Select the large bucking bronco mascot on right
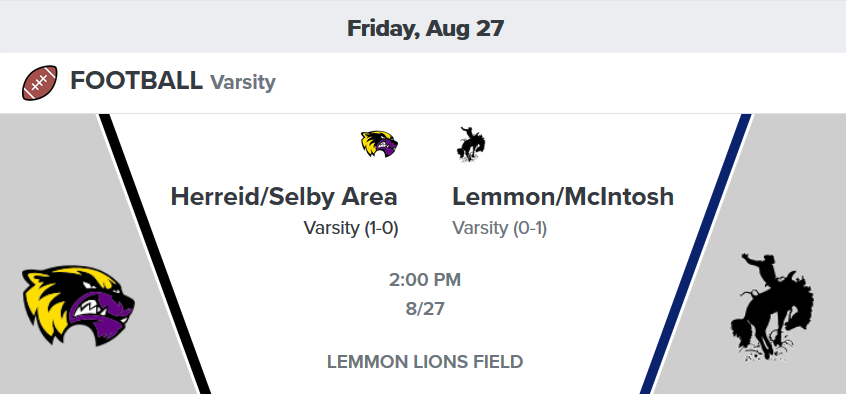846x394 pixels. [x=772, y=307]
